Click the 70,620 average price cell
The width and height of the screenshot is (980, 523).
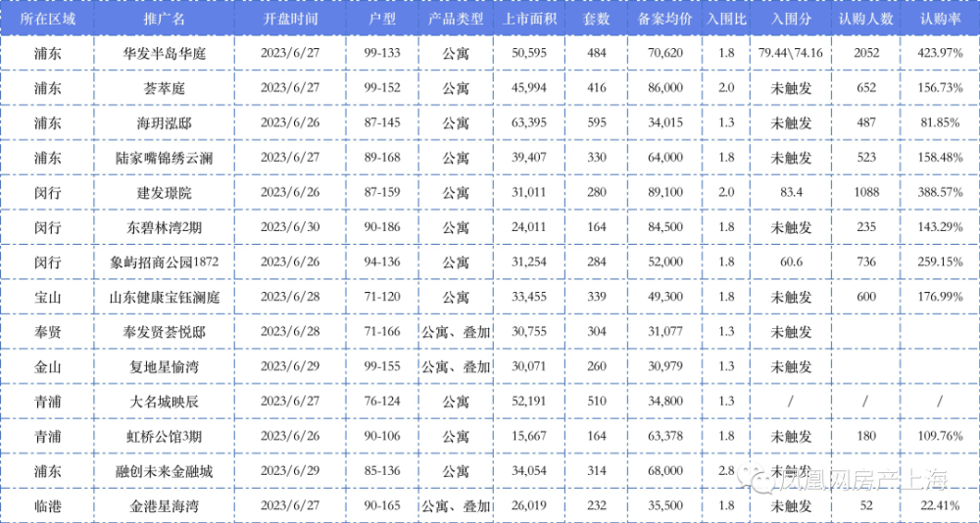click(664, 53)
